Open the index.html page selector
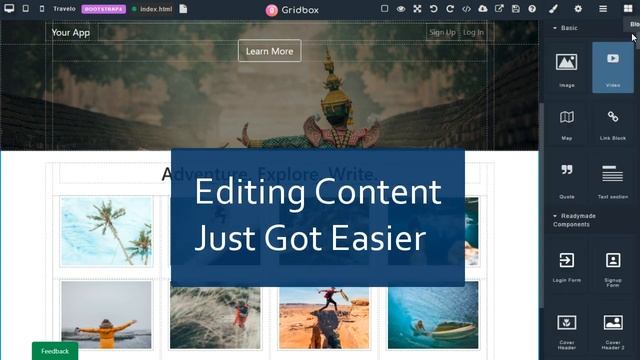Image resolution: width=640 pixels, height=360 pixels. click(152, 9)
